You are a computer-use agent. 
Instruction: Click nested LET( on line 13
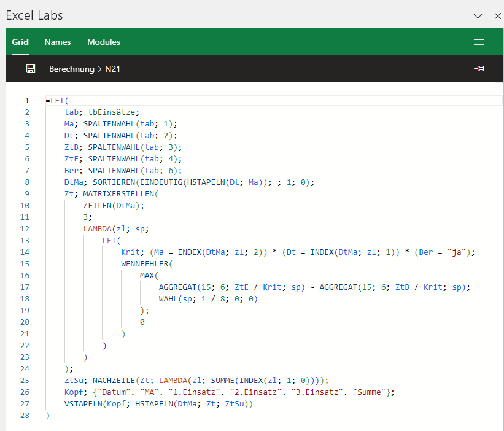coord(111,241)
